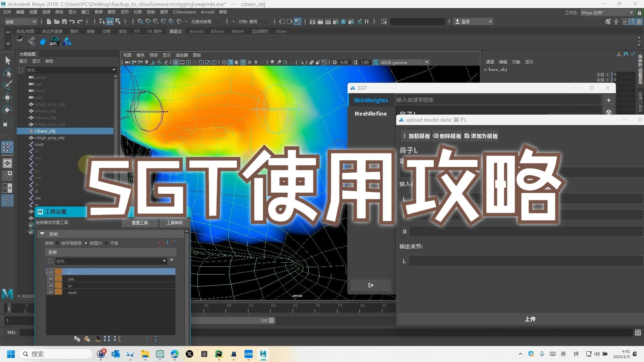Toggle lock on influence cr
This screenshot has height=362, width=644.
[x=50, y=285]
